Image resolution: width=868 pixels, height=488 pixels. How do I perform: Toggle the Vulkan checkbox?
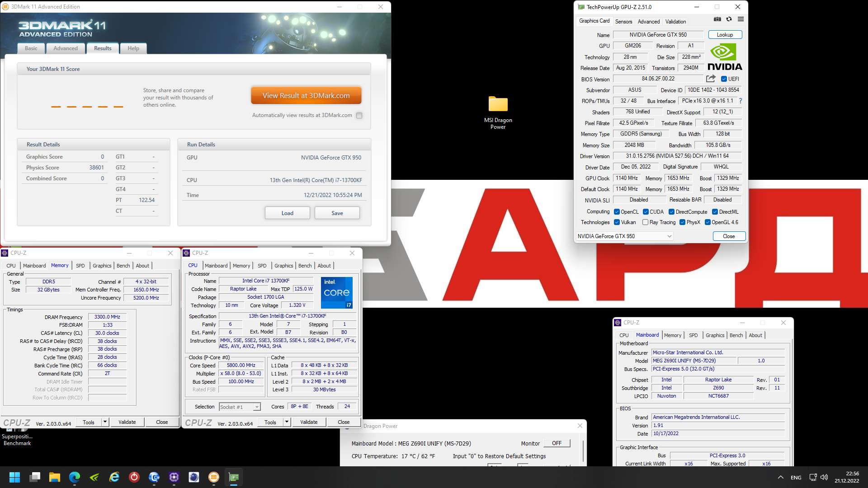[617, 222]
